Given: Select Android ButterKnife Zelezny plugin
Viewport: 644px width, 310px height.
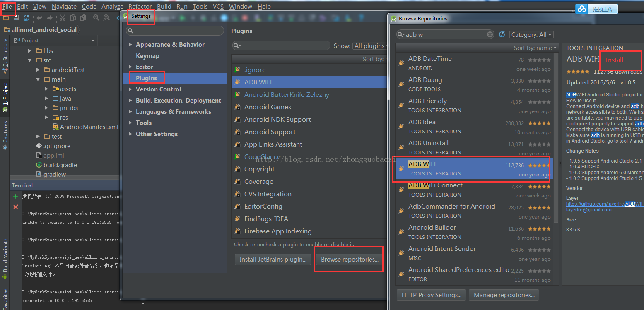Looking at the screenshot, I should (309, 95).
